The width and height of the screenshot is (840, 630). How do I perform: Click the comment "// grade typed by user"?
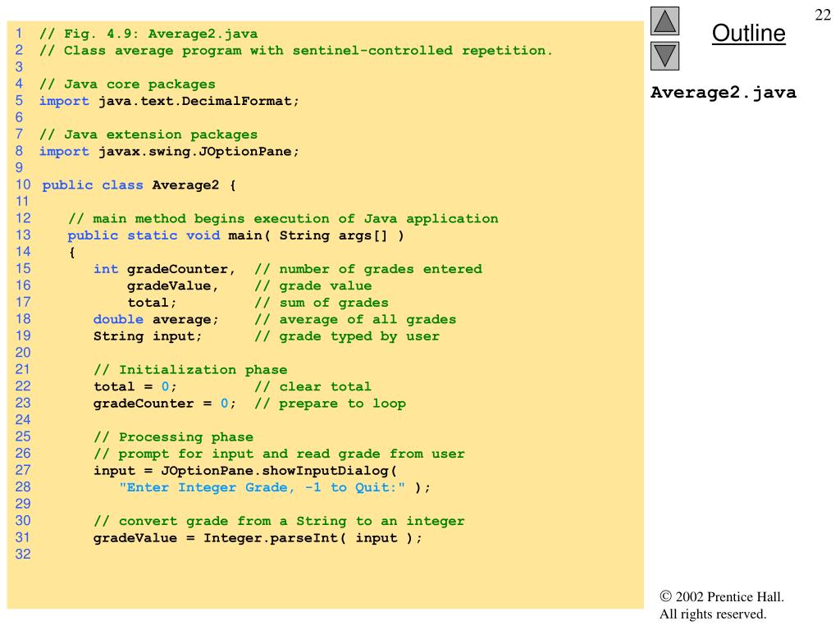pos(347,336)
